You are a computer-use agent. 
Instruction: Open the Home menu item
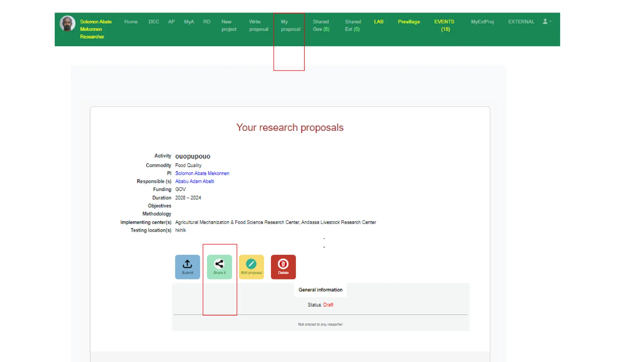coord(131,22)
